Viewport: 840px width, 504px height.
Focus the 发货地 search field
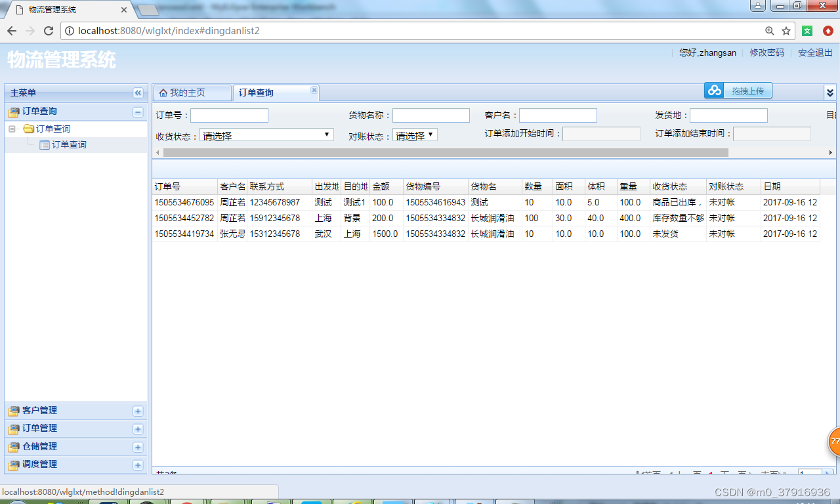pos(728,115)
